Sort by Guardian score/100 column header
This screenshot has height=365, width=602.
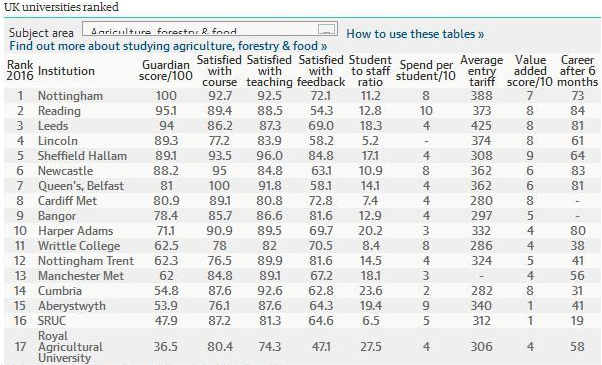click(165, 71)
